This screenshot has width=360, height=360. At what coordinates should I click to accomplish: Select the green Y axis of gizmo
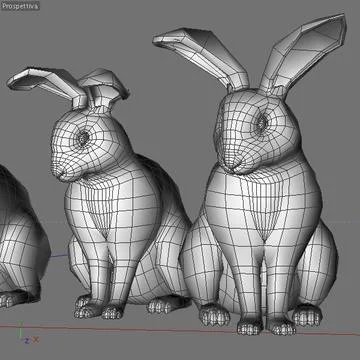pyautogui.click(x=21, y=329)
